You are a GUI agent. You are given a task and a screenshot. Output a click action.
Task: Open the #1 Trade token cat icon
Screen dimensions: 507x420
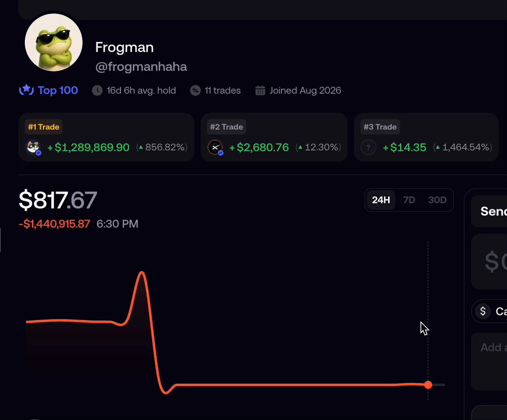[33, 148]
